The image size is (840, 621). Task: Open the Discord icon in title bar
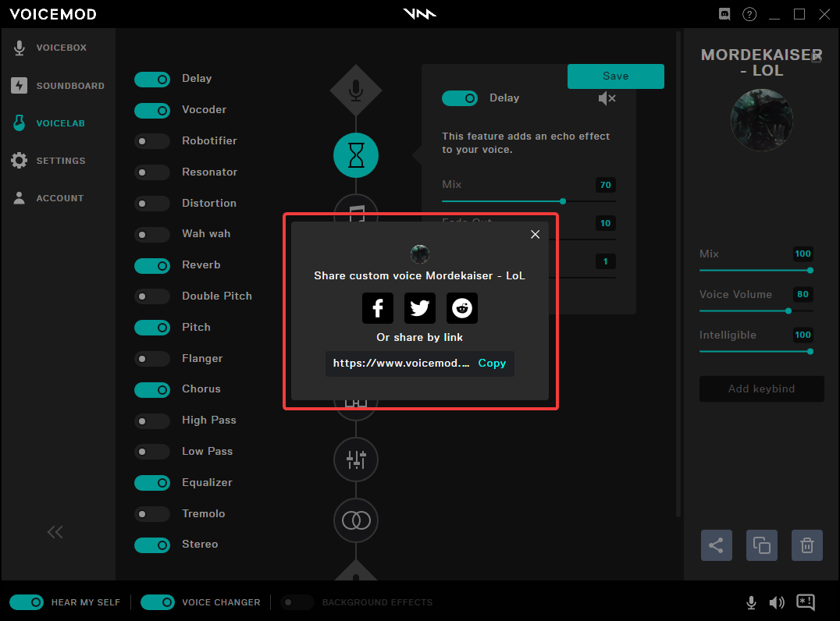(x=724, y=15)
